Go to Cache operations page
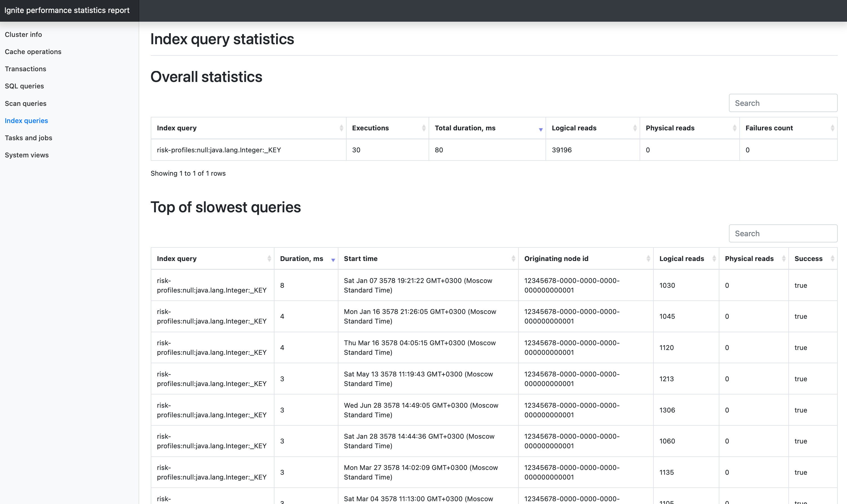847x504 pixels. pos(33,52)
